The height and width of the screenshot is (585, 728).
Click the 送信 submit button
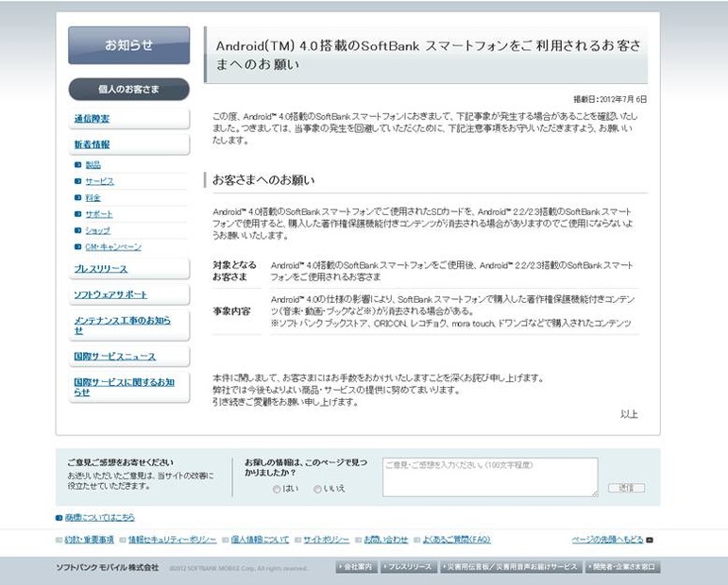[x=626, y=488]
